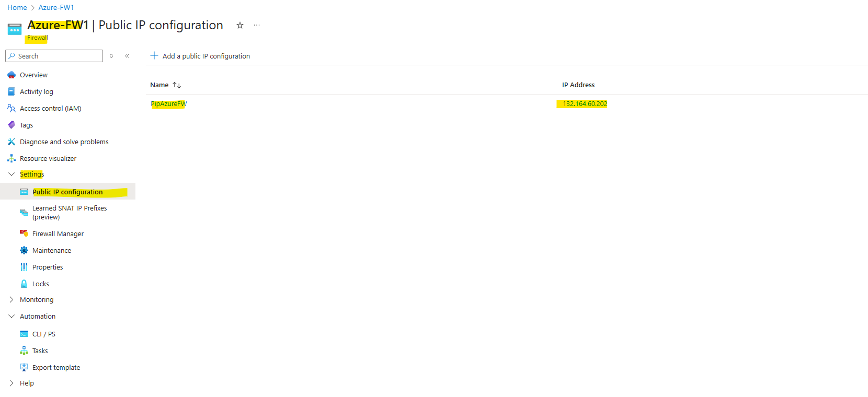Click the Azure-FW1 firewall resource icon
This screenshot has height=397, width=868.
click(15, 29)
